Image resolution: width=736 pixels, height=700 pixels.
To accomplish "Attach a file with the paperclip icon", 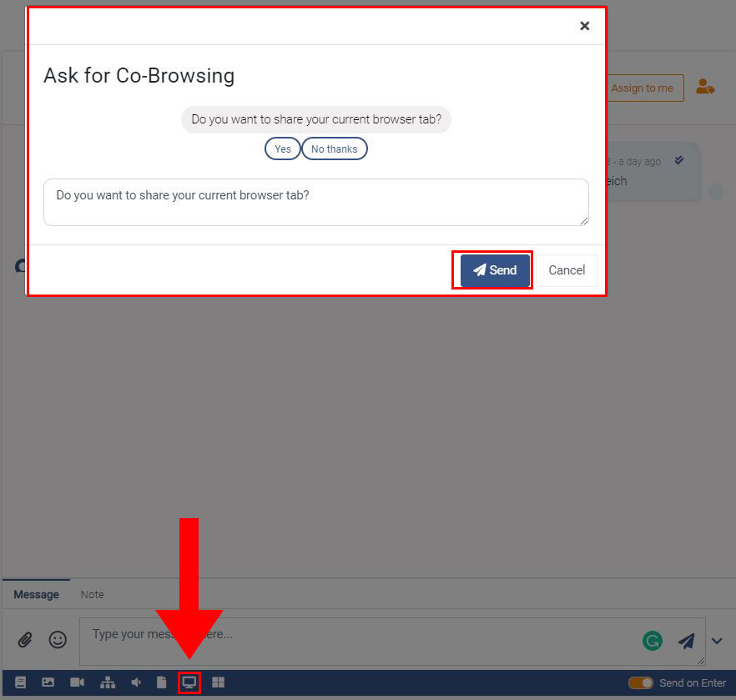I will [25, 639].
